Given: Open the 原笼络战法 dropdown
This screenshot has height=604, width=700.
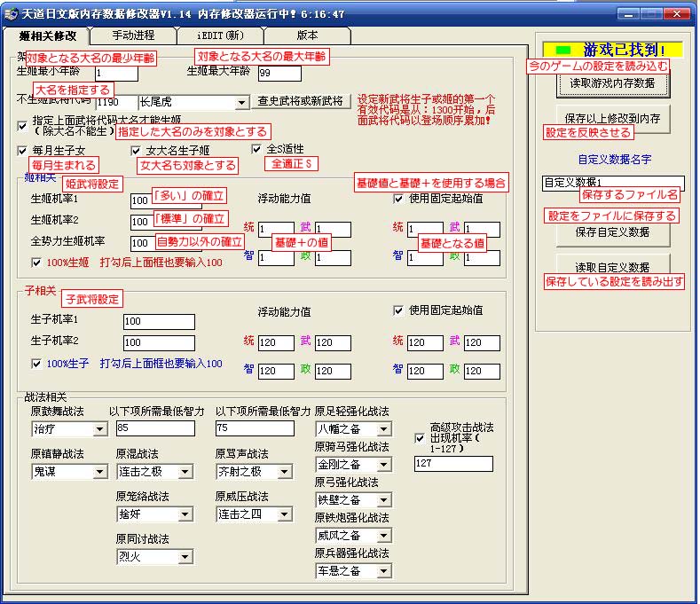Looking at the screenshot, I should (185, 514).
